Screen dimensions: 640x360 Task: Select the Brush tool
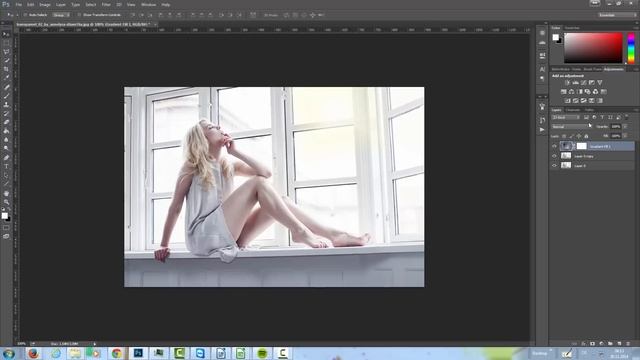point(6,96)
